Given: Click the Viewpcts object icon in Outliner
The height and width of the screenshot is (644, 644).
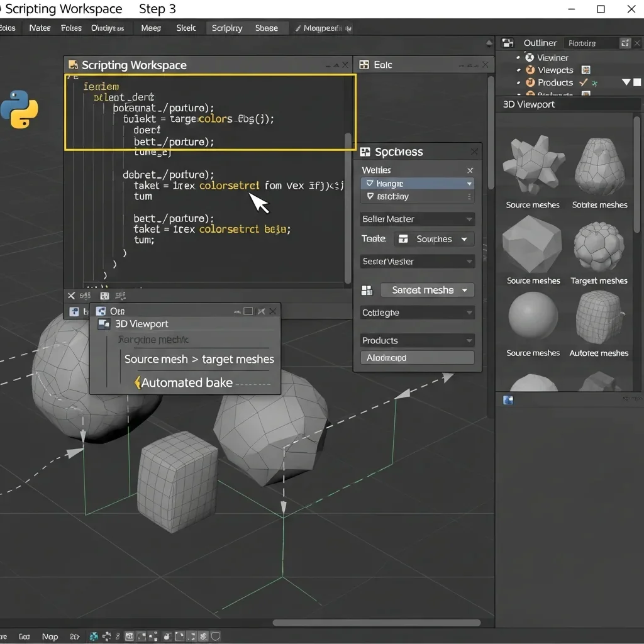Looking at the screenshot, I should tap(530, 70).
